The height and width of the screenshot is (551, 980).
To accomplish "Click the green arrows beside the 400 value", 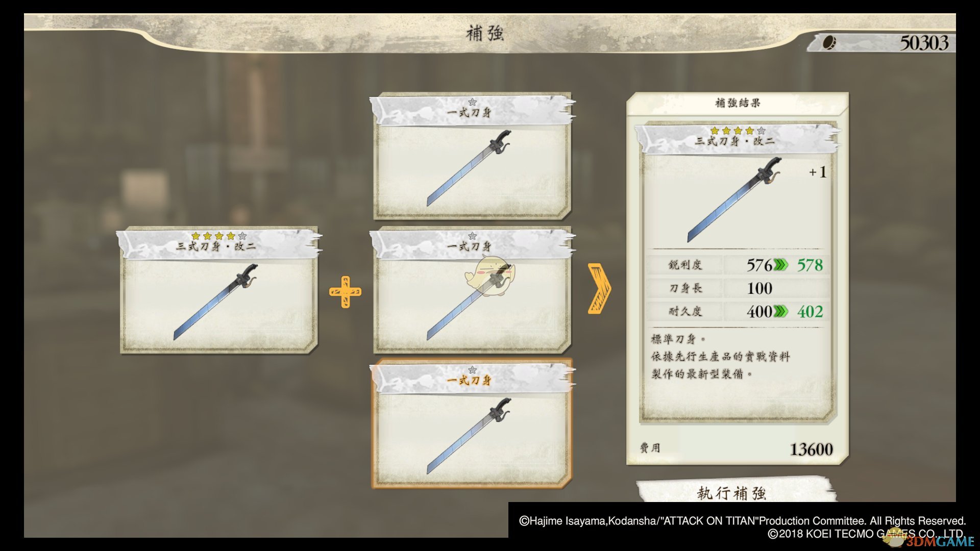I will tap(781, 311).
